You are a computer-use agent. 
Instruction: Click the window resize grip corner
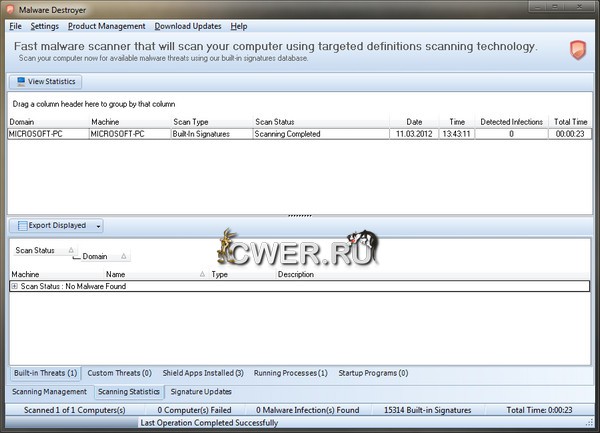coord(589,423)
